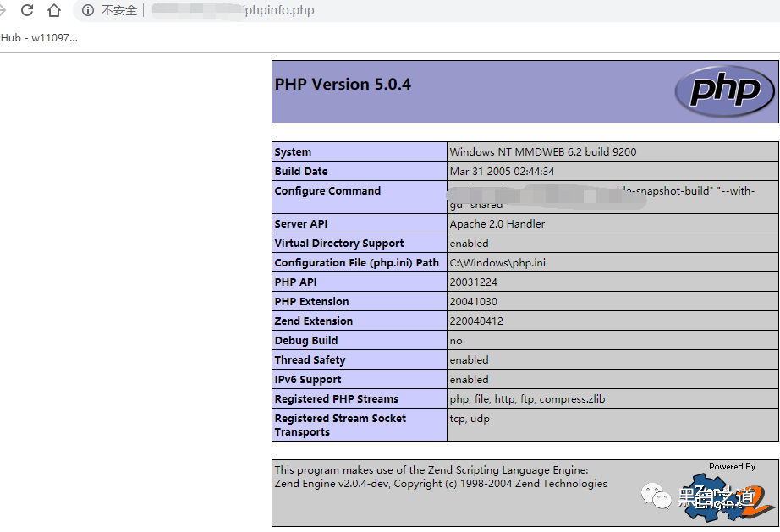
Task: Select the System row label
Action: pos(293,152)
